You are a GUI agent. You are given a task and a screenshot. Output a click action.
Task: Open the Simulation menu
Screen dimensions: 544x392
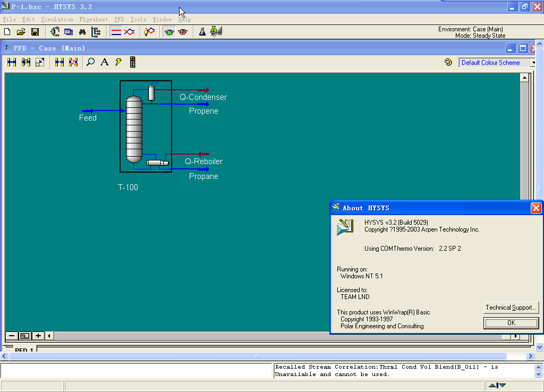57,20
